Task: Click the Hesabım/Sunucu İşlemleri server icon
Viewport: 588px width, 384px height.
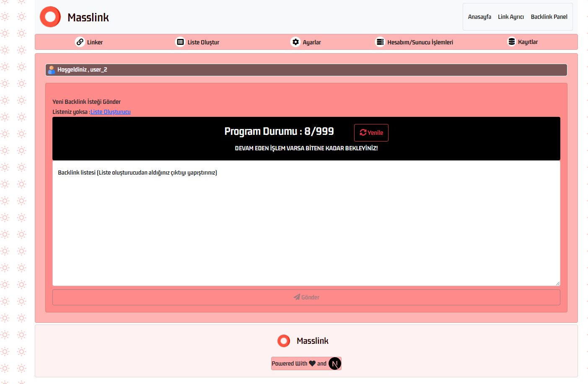Action: click(380, 42)
